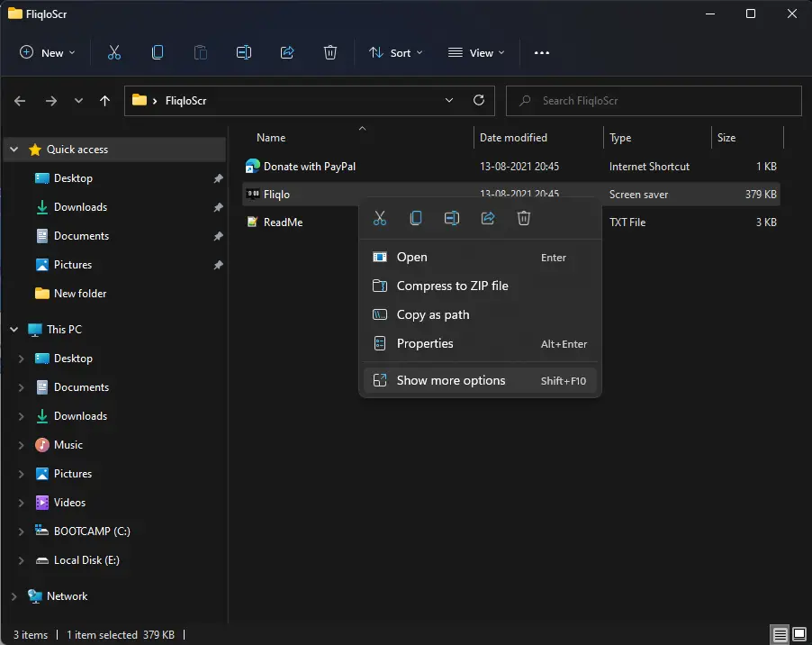Click the Delete trash icon in the top toolbar
This screenshot has height=645, width=812.
pyautogui.click(x=329, y=53)
